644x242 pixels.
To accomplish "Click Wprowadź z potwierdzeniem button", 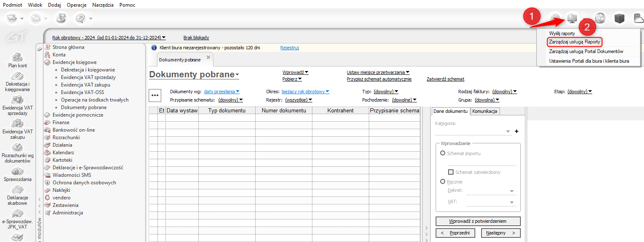I will (478, 221).
